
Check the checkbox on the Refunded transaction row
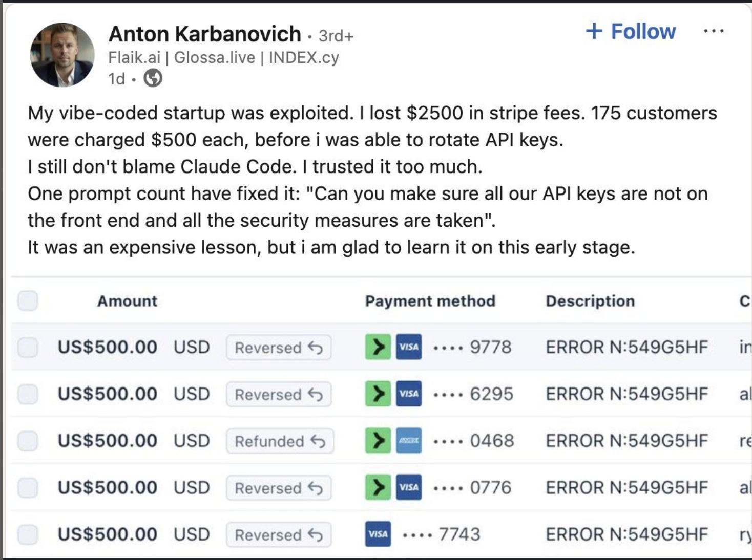27,441
